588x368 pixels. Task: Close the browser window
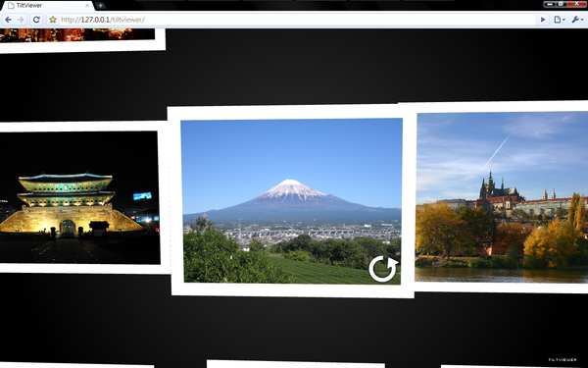577,4
